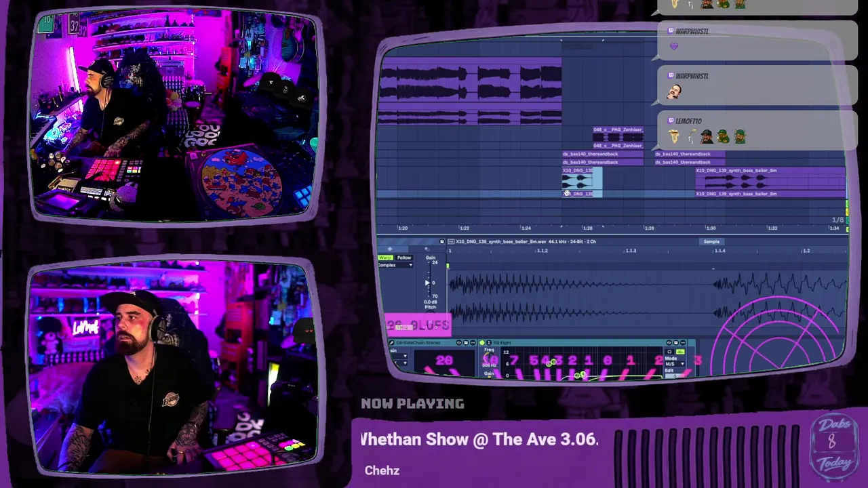Screen dimensions: 868x488
Task: Click the clip Pitch knob
Action: 430,311
